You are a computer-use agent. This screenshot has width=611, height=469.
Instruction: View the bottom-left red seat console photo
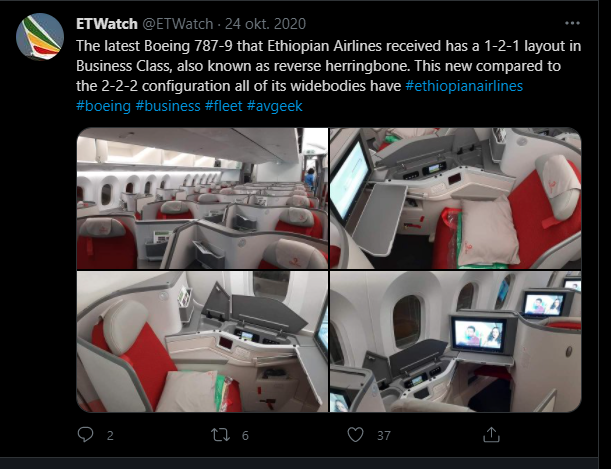[x=202, y=342]
